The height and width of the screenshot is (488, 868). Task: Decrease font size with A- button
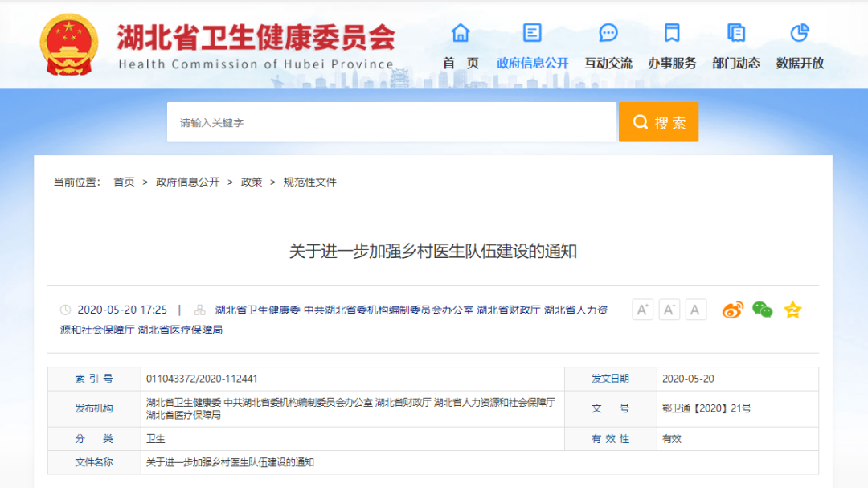pos(669,310)
